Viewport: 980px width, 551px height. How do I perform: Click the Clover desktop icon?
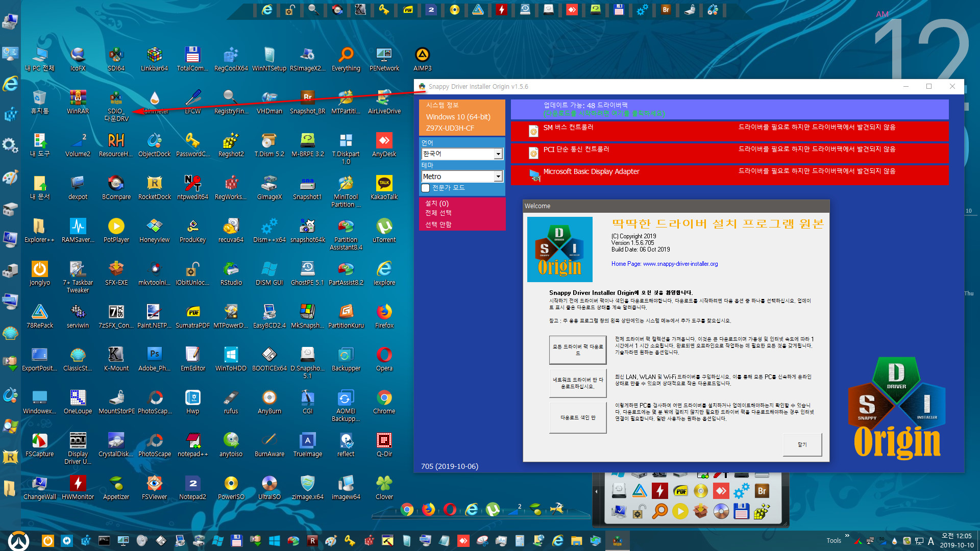[384, 488]
